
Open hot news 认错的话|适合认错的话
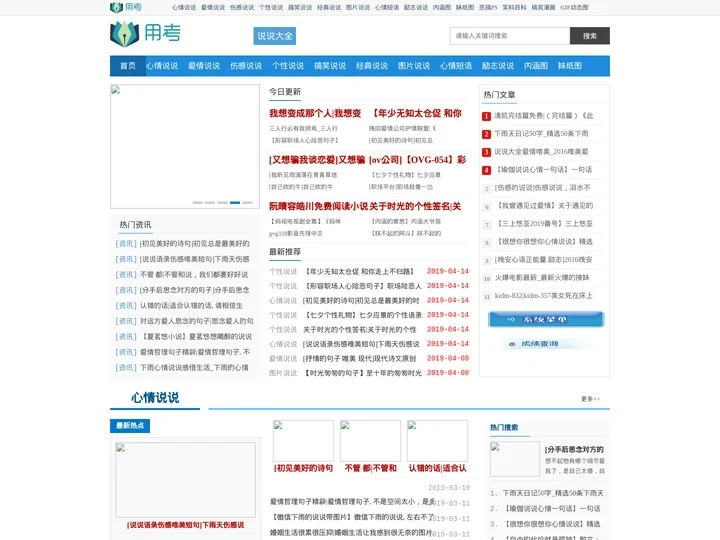pyautogui.click(x=191, y=305)
